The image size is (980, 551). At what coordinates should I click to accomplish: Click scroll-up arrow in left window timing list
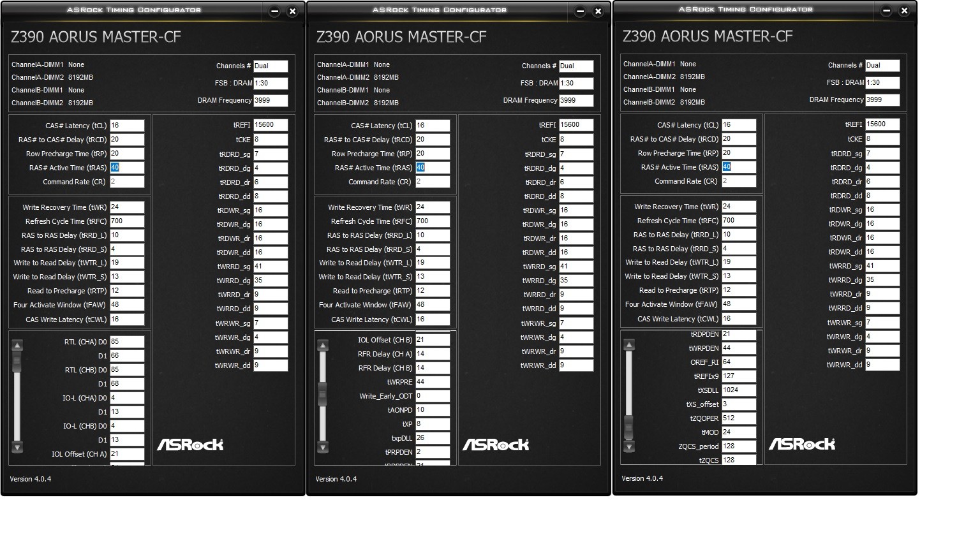[17, 346]
